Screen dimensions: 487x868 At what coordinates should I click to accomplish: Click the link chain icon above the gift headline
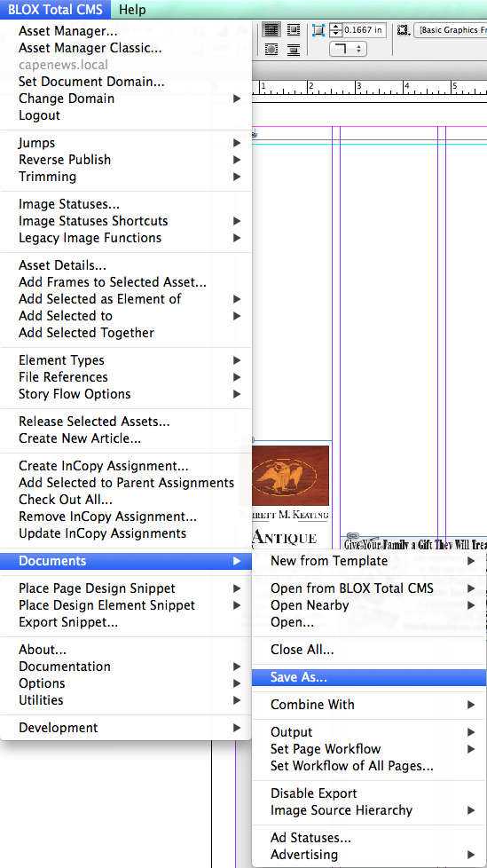coord(352,535)
